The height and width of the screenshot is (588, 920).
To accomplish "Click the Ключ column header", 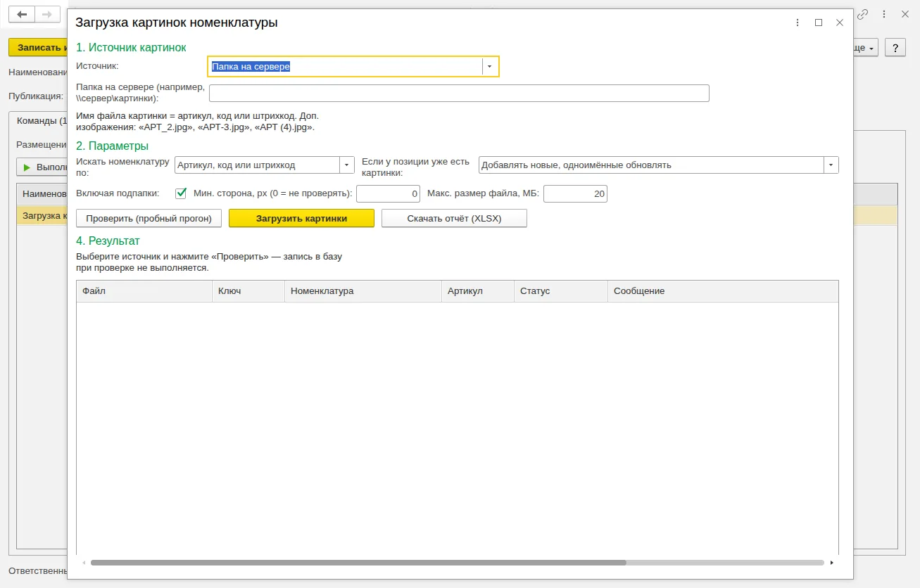I will (248, 291).
